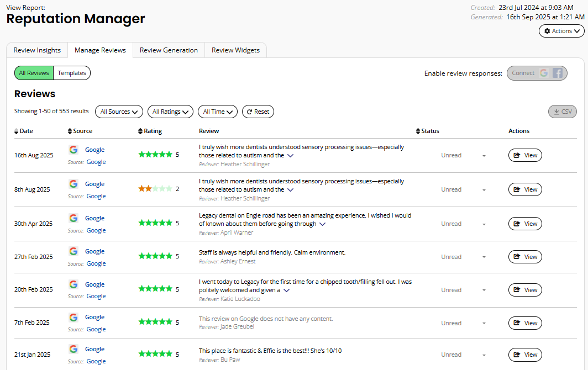Click two-star rating of 8th Aug review
The image size is (588, 370).
point(155,188)
